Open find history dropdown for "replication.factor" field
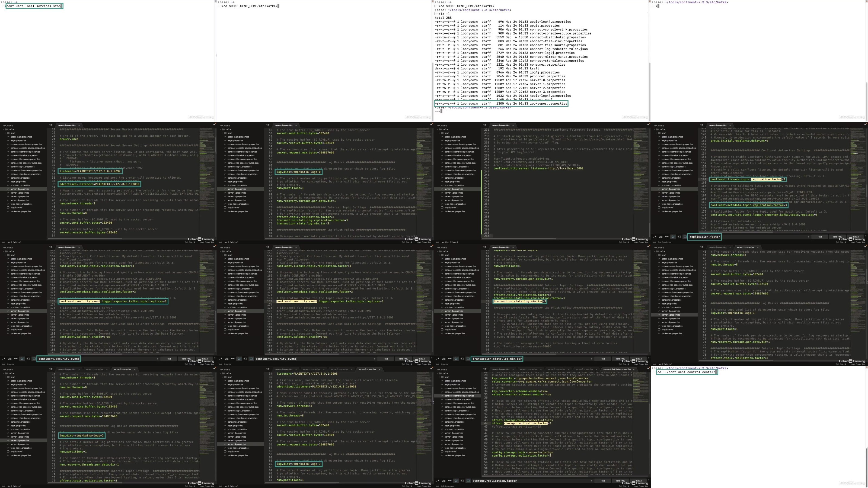 click(809, 237)
